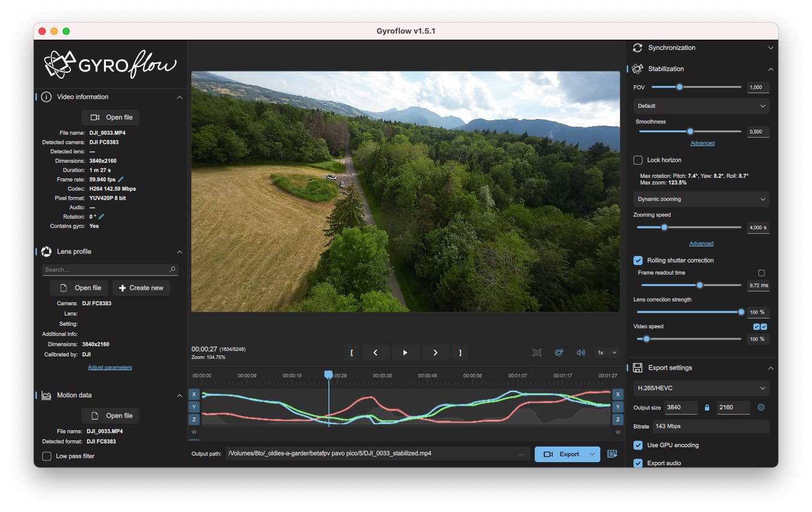Collapse the Lens profile section

click(x=179, y=252)
